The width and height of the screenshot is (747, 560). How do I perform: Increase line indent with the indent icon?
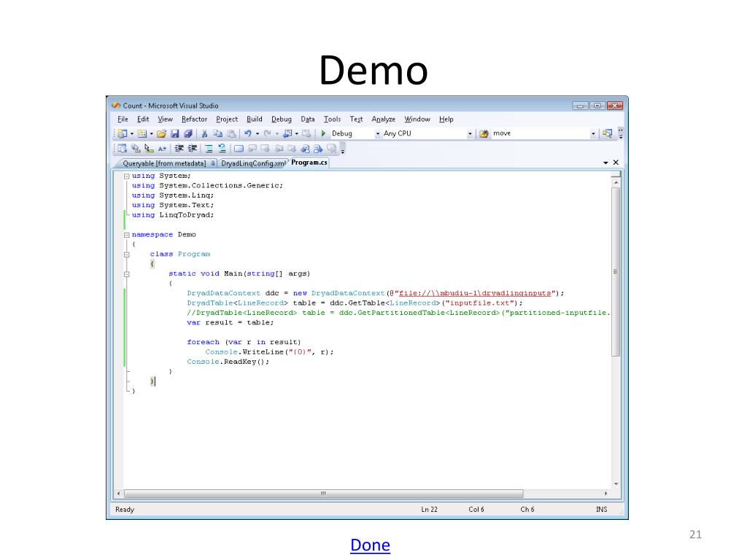click(193, 149)
